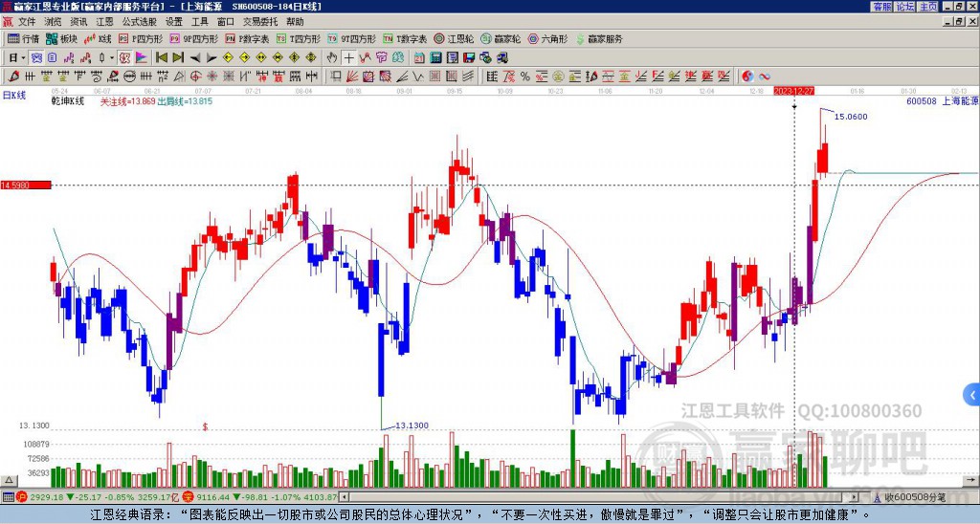Select the red fan lines tool
The width and height of the screenshot is (980, 524).
pyautogui.click(x=351, y=76)
